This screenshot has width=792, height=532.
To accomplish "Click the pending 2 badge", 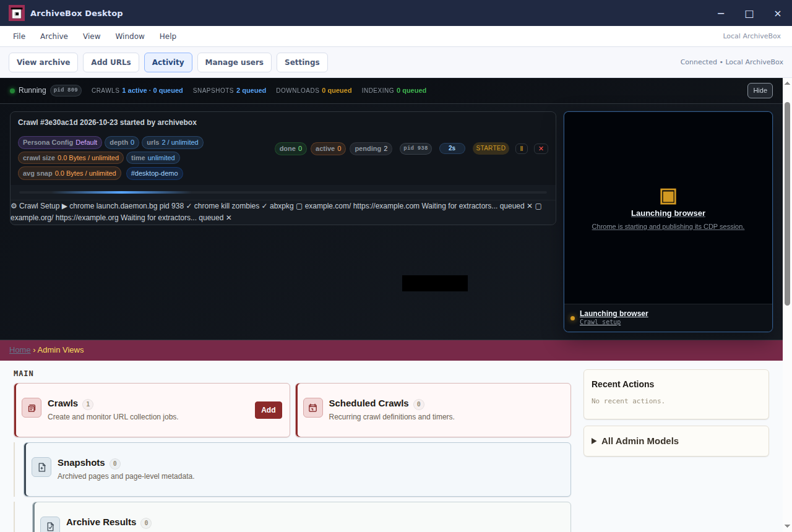I will pyautogui.click(x=371, y=148).
